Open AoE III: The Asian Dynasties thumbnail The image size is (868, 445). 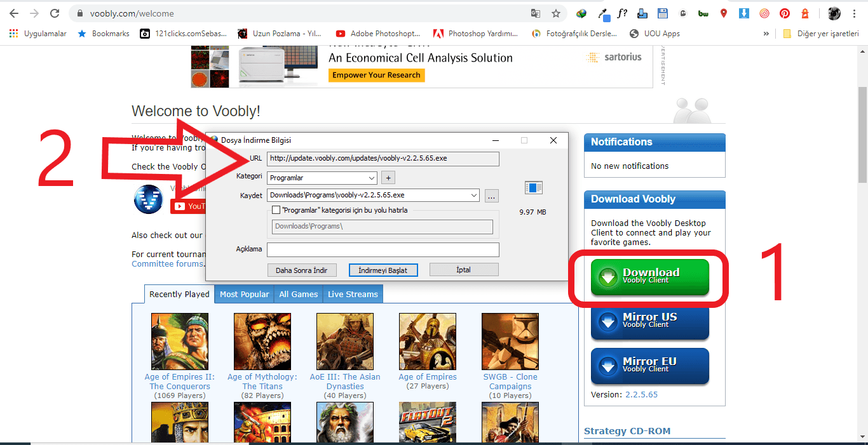coord(345,342)
